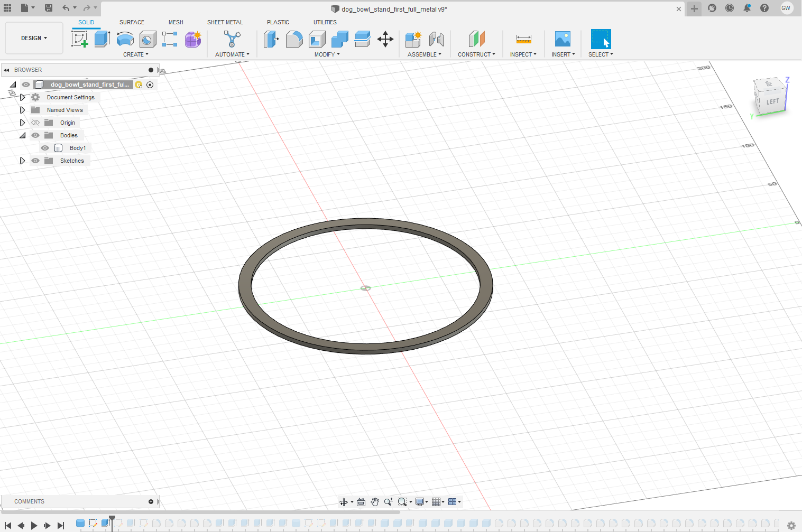Open the INSERT menu label

coord(564,54)
